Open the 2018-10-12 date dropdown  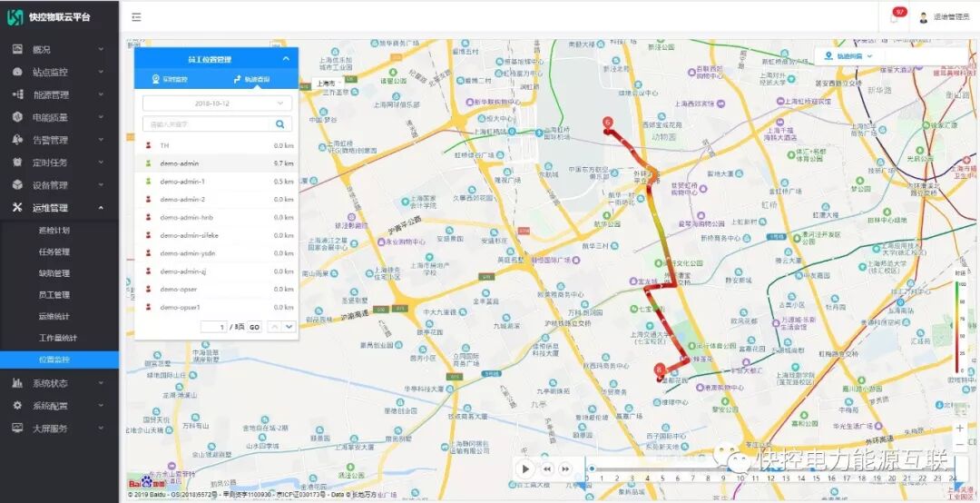pos(217,104)
